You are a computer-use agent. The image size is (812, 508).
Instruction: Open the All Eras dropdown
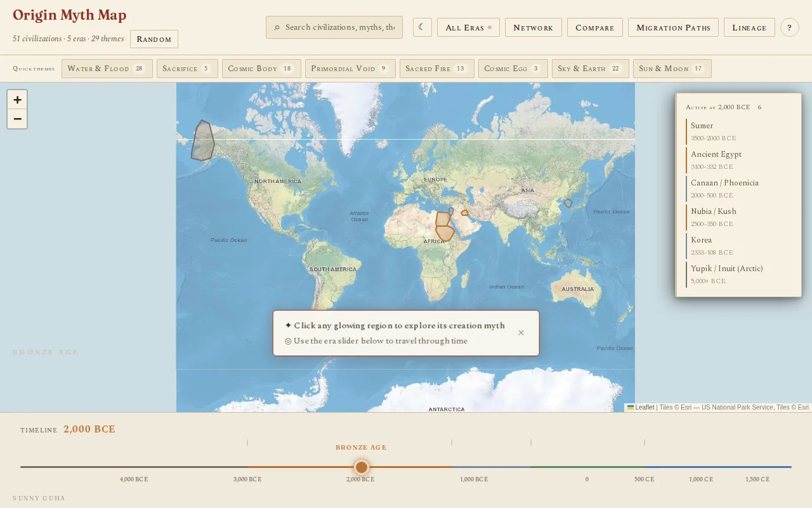pyautogui.click(x=468, y=27)
